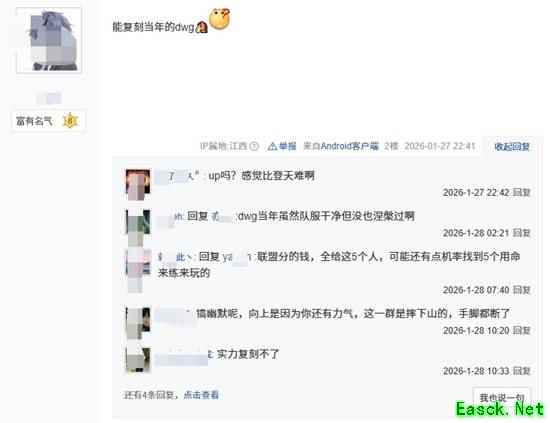Click the IP属地 info question icon
Viewport: 550px width, 423px height.
coord(254,146)
